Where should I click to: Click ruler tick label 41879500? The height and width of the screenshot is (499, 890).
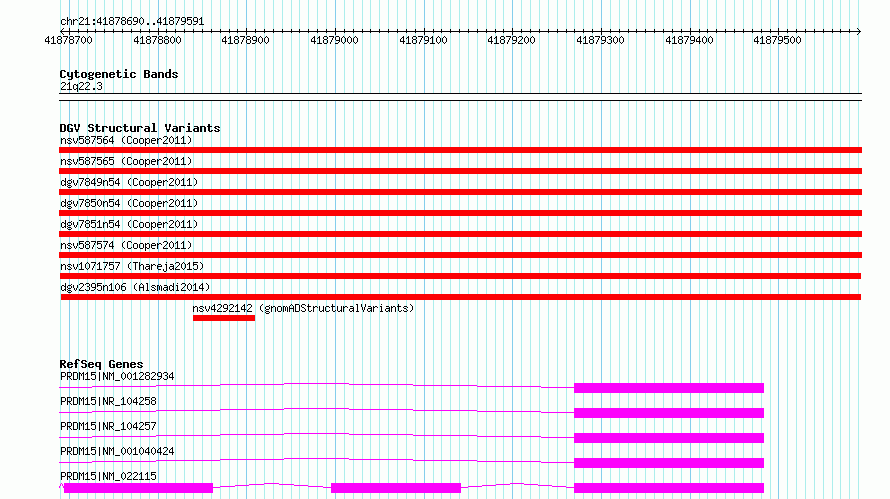pyautogui.click(x=778, y=40)
